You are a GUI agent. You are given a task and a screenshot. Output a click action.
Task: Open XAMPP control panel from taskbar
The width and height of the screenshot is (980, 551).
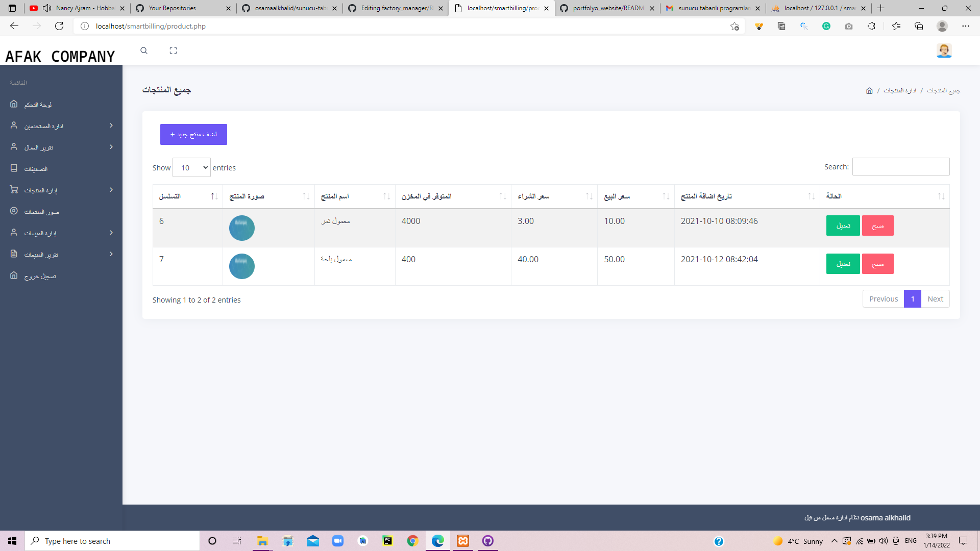[x=462, y=541]
